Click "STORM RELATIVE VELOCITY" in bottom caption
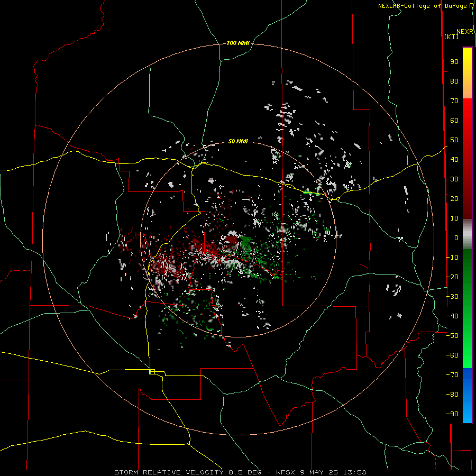476x476 pixels. [169, 472]
